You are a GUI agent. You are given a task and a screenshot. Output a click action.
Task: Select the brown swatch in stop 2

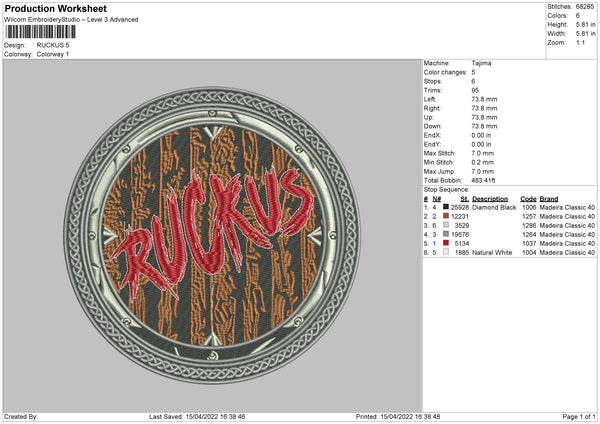tap(444, 216)
